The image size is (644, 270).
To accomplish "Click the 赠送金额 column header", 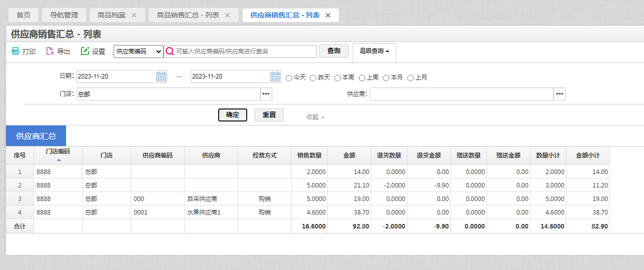I will [508, 155].
